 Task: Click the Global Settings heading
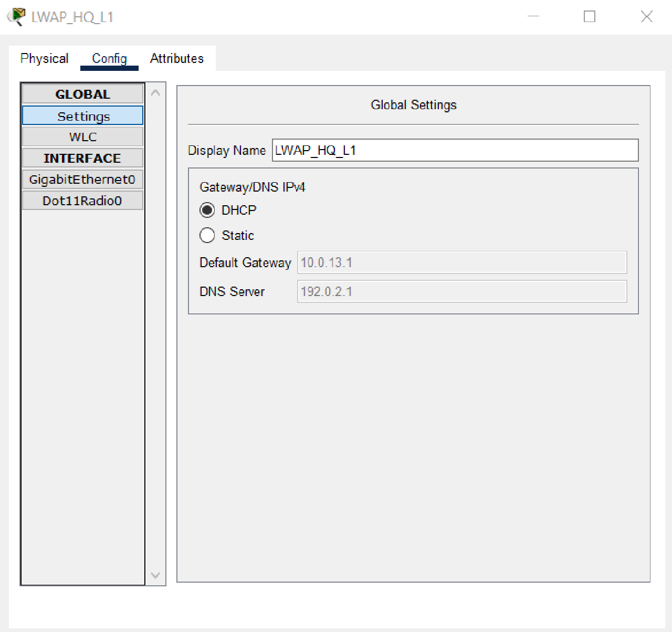click(x=413, y=104)
